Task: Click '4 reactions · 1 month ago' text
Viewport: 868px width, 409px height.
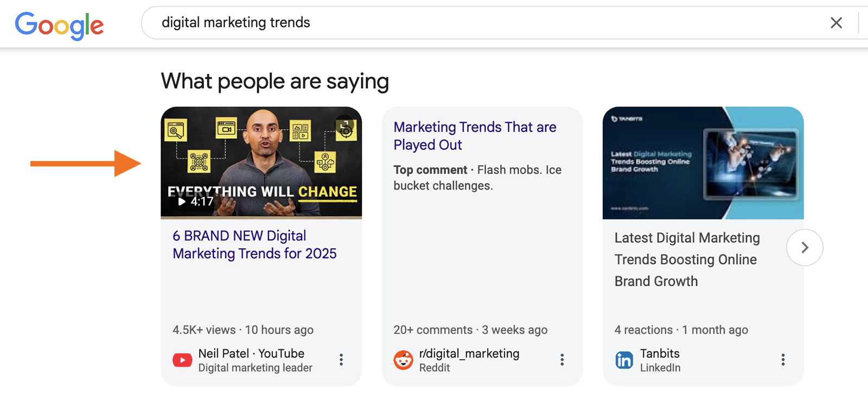Action: tap(681, 330)
